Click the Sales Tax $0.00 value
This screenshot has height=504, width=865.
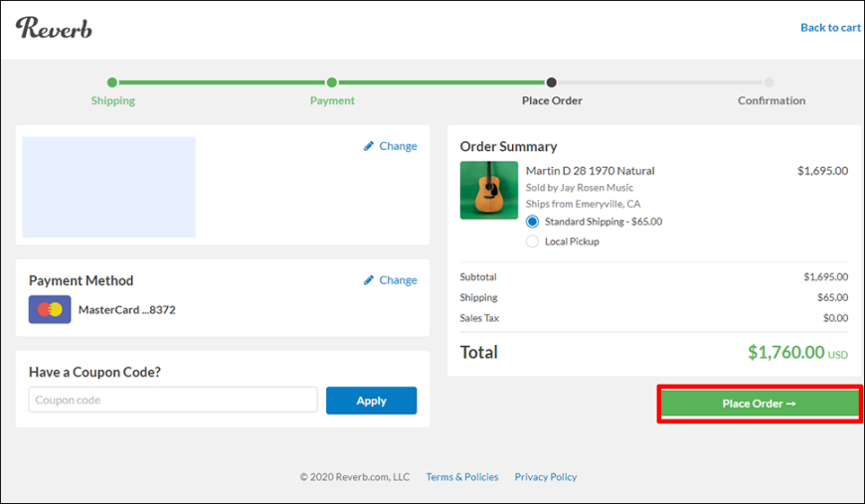coord(835,318)
